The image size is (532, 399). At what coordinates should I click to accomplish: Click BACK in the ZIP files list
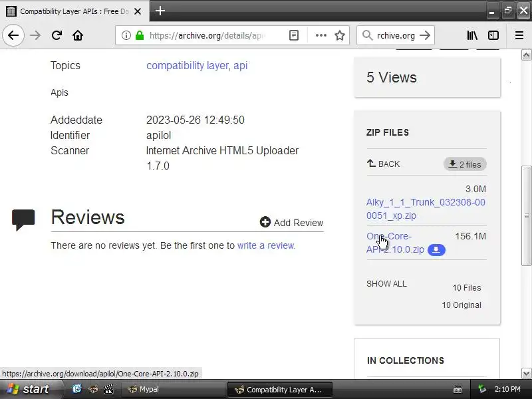[x=384, y=164]
